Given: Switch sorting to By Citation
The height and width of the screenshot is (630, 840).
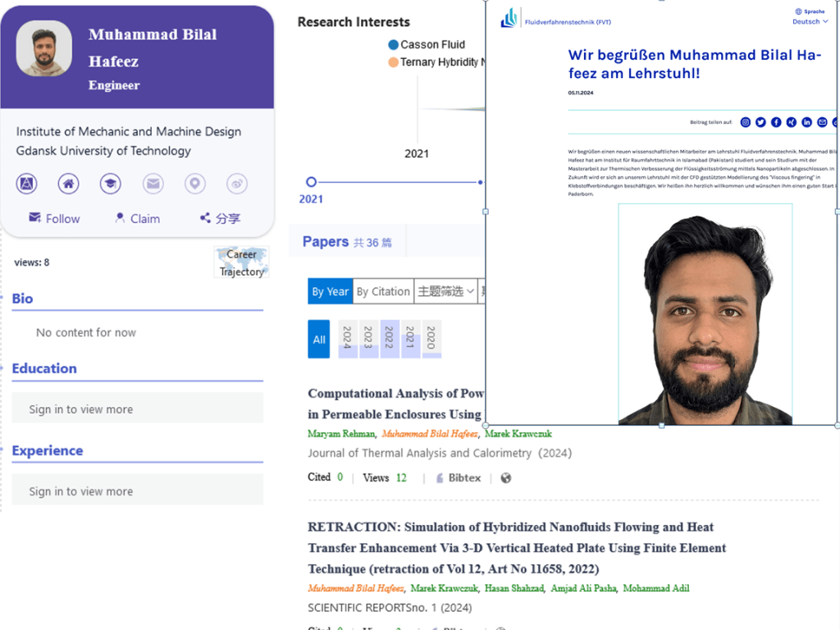Looking at the screenshot, I should 383,291.
